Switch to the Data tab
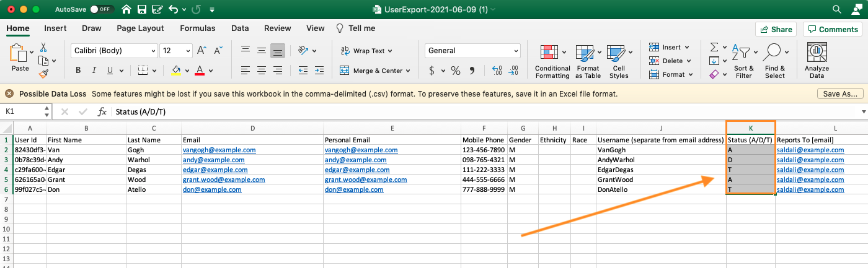The width and height of the screenshot is (868, 268). (240, 28)
